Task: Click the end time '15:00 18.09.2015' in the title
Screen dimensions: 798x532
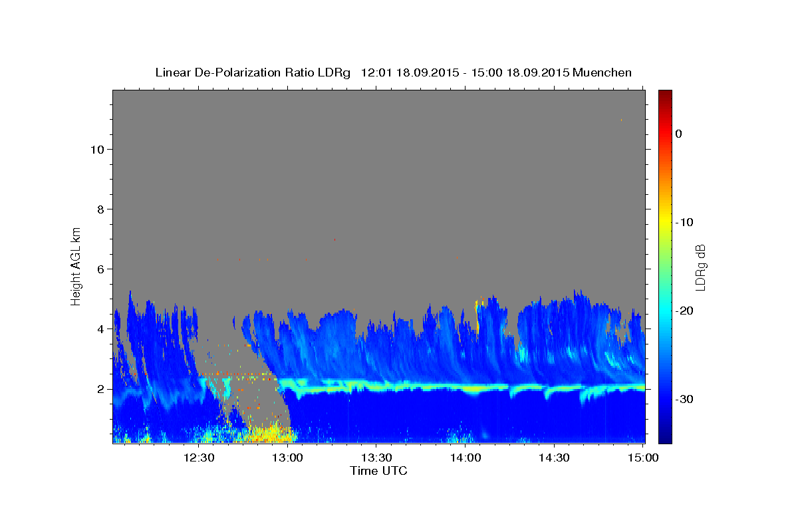Action: [520, 72]
